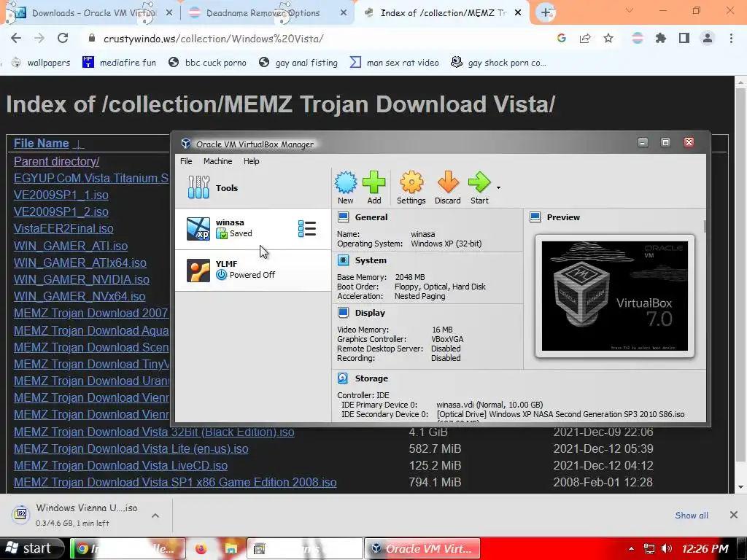Switch to the Downloads - Oracle VM tab
The height and width of the screenshot is (560, 747).
93,13
